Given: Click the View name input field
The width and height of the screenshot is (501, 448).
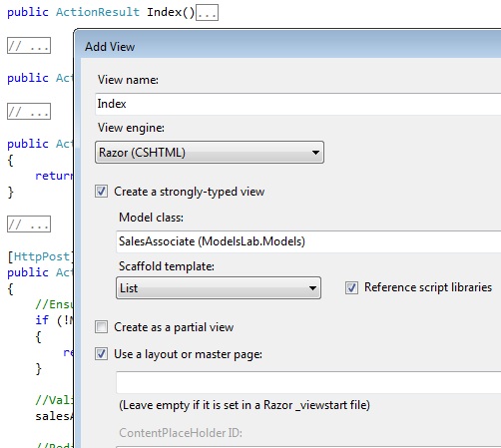Looking at the screenshot, I should 298,104.
